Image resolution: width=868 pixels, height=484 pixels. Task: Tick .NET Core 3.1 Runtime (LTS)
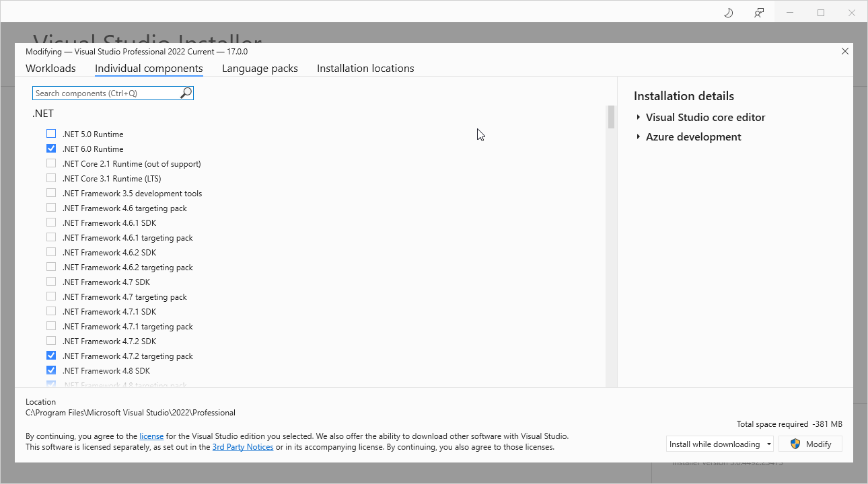[x=51, y=178]
